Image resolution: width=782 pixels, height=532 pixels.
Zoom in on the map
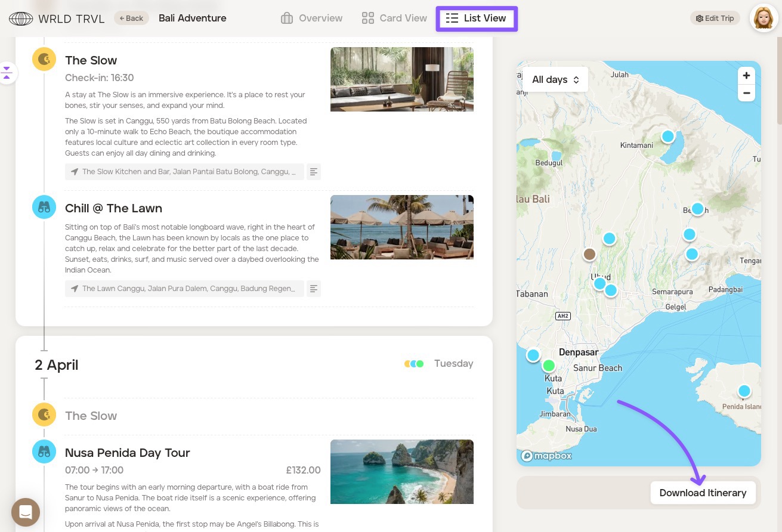(746, 76)
